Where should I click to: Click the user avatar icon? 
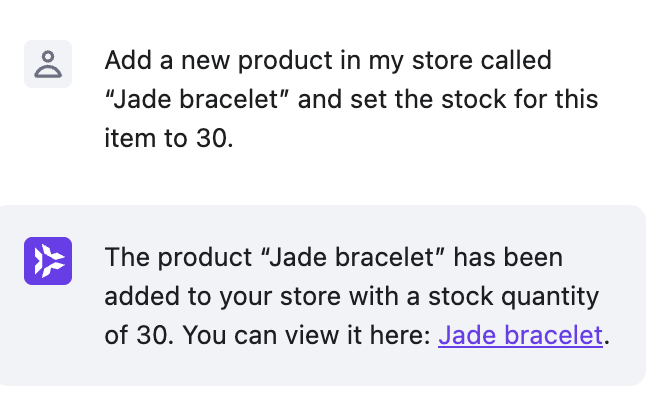tap(47, 64)
